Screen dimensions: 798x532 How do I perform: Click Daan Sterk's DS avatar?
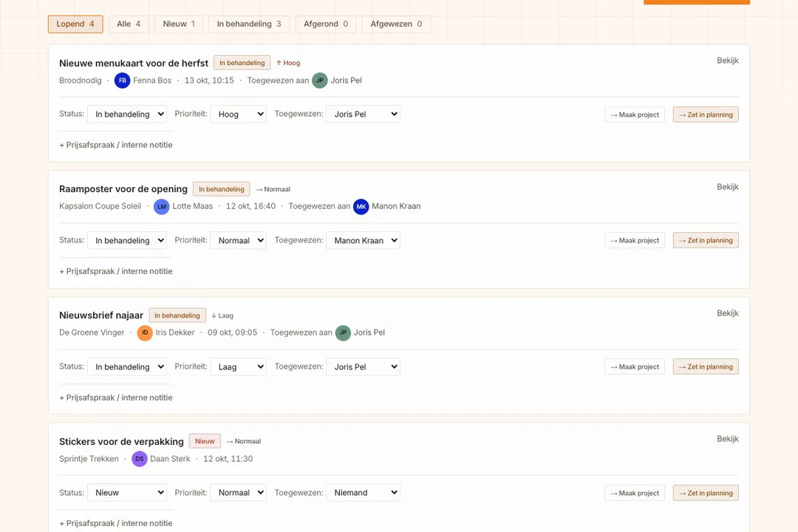[x=140, y=459]
